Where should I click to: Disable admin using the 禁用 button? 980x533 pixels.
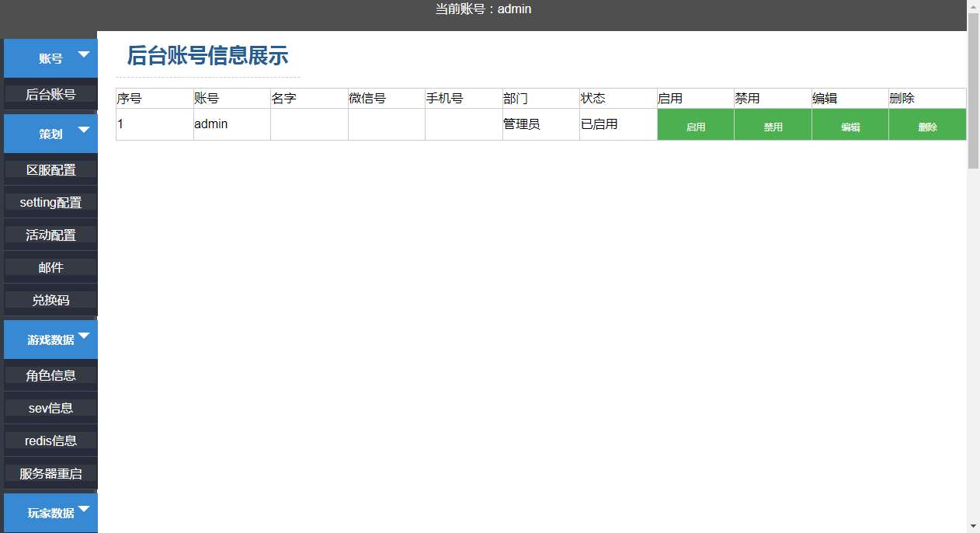(x=772, y=124)
